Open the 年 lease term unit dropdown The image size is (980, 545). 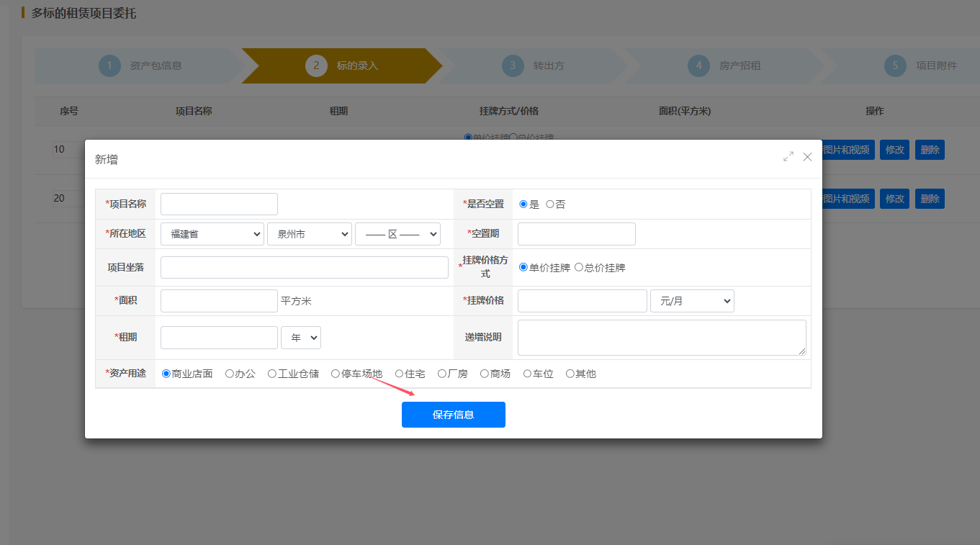301,338
